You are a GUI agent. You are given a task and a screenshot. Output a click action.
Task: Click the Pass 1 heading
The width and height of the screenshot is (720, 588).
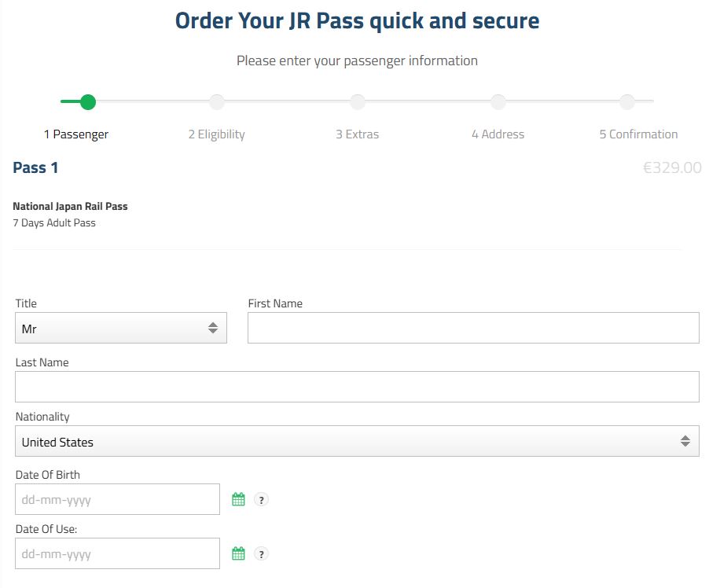click(x=35, y=167)
